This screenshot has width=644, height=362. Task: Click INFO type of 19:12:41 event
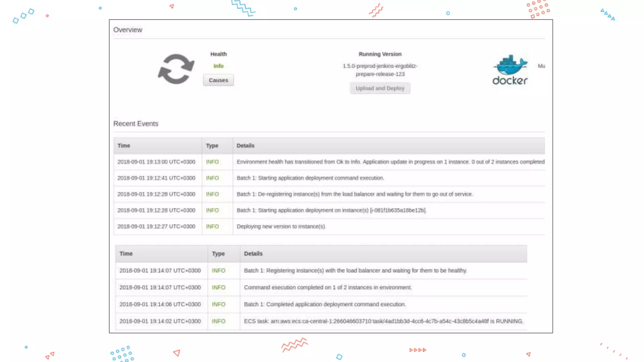tap(212, 178)
